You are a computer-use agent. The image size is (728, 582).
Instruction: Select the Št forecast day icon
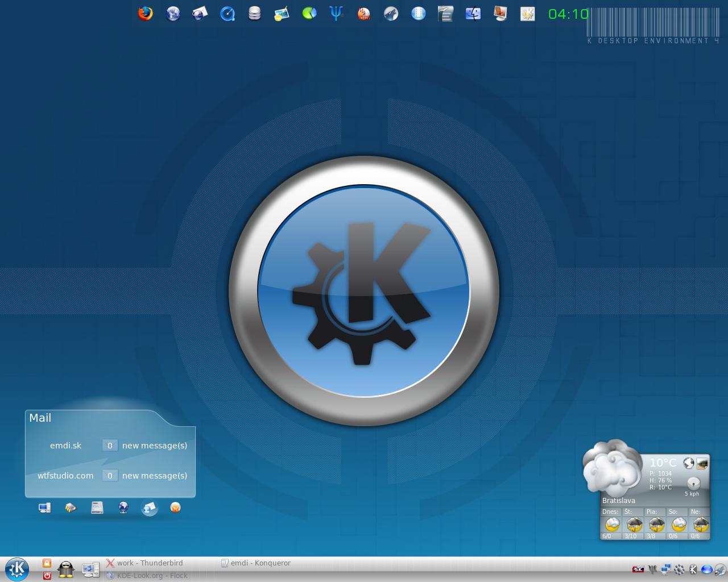click(634, 524)
